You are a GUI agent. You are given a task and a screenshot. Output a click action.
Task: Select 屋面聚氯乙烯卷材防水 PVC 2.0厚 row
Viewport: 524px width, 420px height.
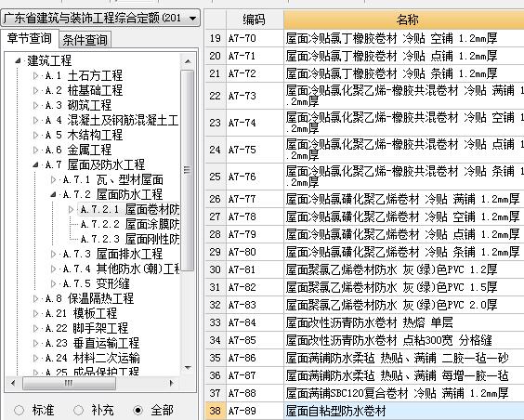coord(404,305)
